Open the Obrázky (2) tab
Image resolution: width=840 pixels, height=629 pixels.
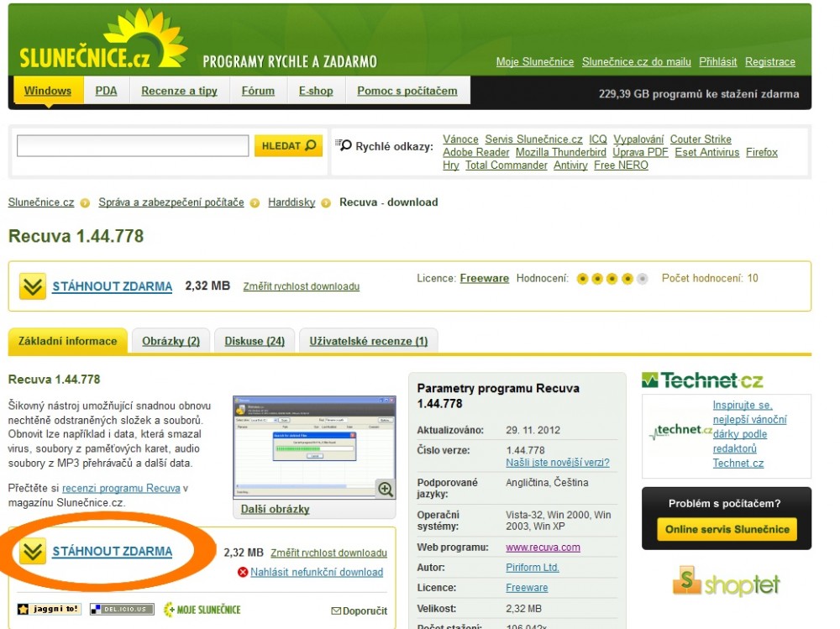171,341
